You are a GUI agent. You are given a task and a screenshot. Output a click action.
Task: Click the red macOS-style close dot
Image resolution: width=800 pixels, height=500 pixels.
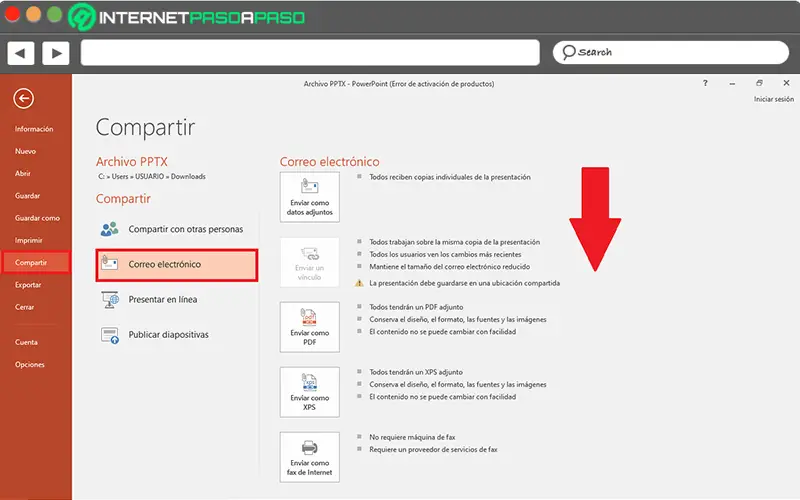(x=12, y=14)
